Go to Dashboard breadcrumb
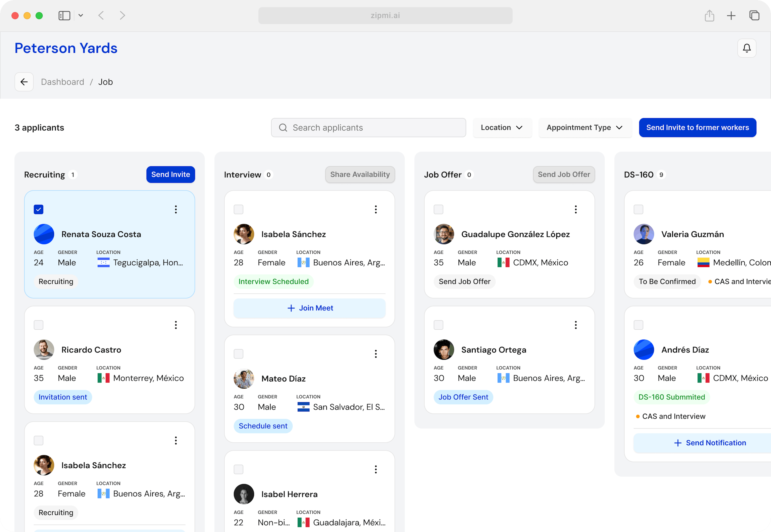771x532 pixels. point(62,82)
